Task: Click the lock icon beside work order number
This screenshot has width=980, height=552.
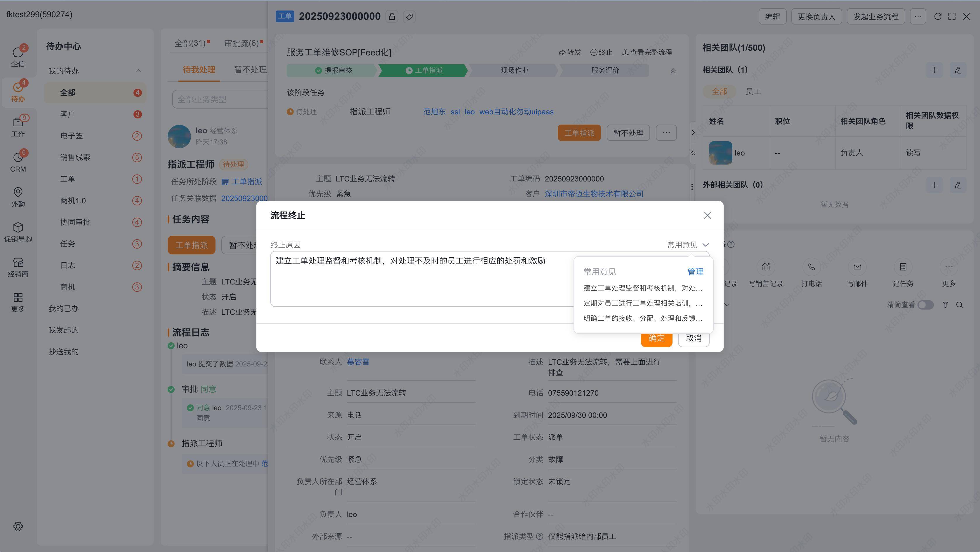Action: click(392, 17)
